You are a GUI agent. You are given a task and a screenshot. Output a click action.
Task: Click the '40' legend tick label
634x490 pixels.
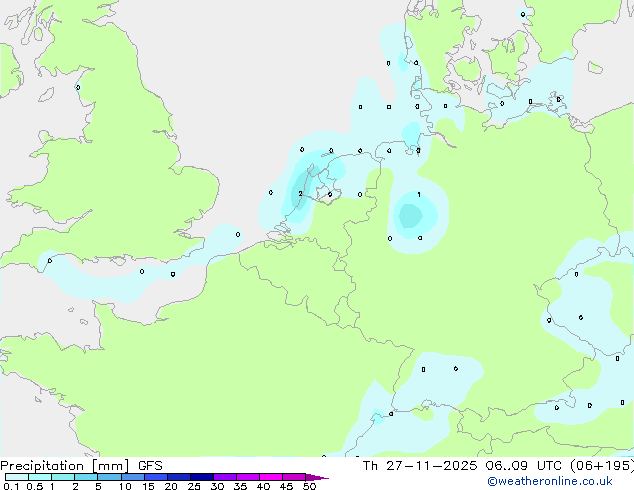pos(263,486)
